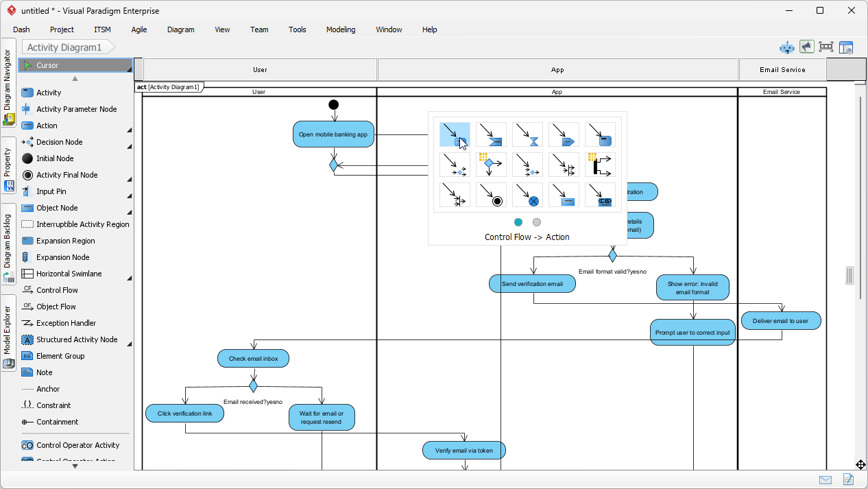Choose the Flow Final Node resource icon
Viewport: 868px width, 489px height.
pos(527,195)
